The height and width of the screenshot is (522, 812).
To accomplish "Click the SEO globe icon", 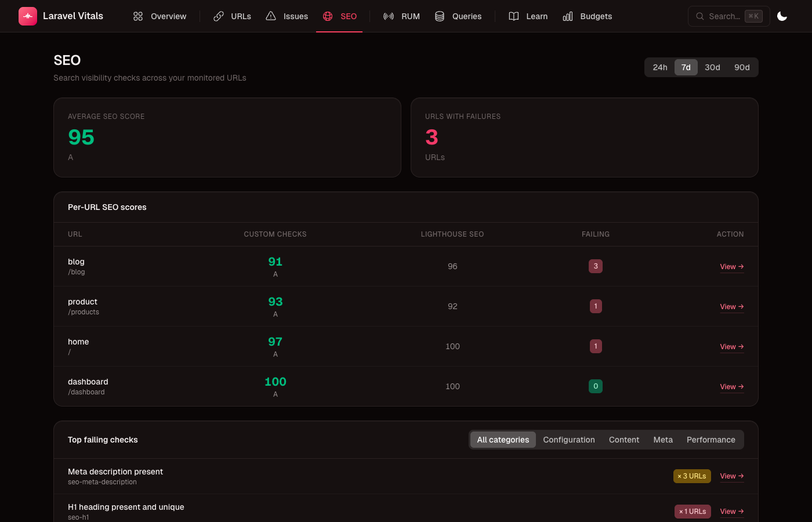I will tap(328, 16).
